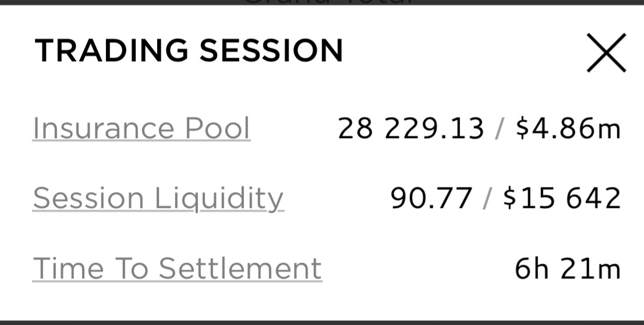
Task: Click the $4.86m insurance pool value
Action: tap(568, 128)
